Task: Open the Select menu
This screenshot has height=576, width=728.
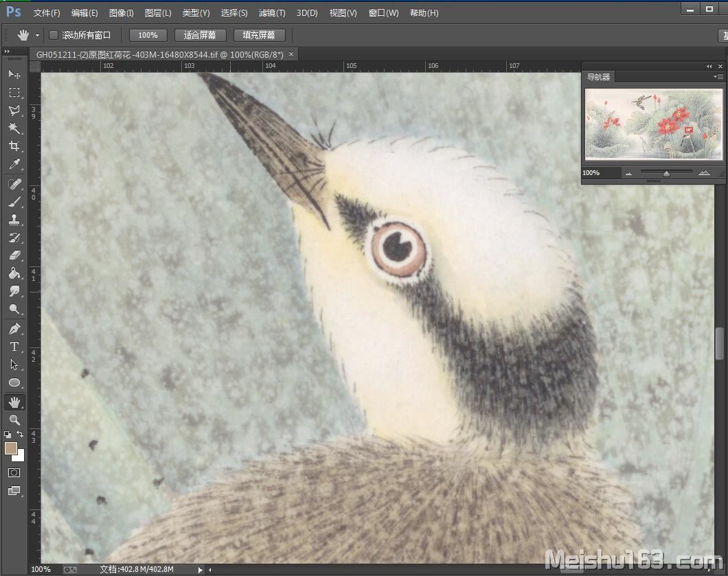Action: click(x=234, y=13)
